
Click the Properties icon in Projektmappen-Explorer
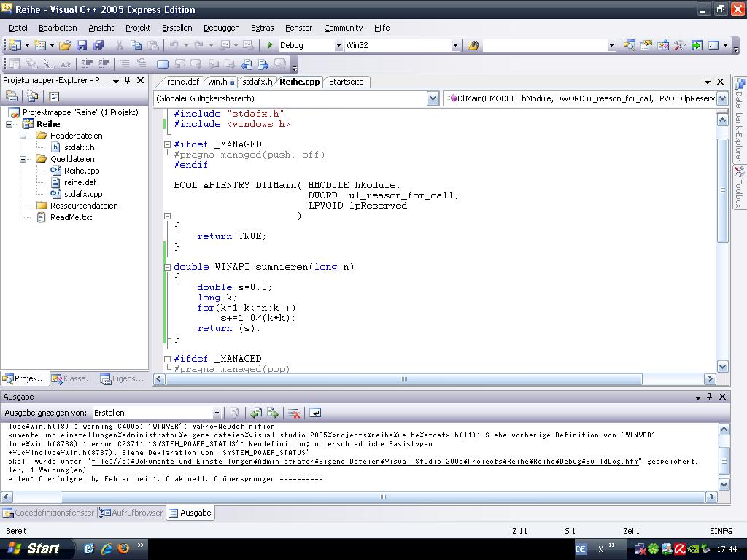(12, 97)
